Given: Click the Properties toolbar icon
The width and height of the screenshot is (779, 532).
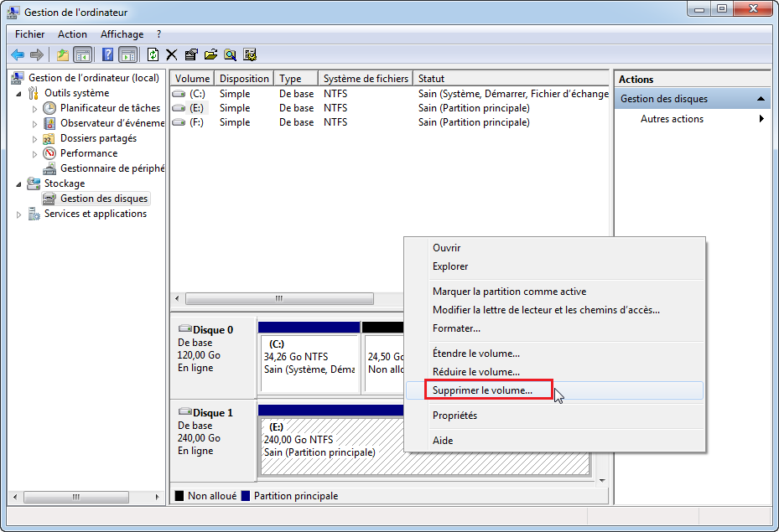Looking at the screenshot, I should tap(191, 54).
